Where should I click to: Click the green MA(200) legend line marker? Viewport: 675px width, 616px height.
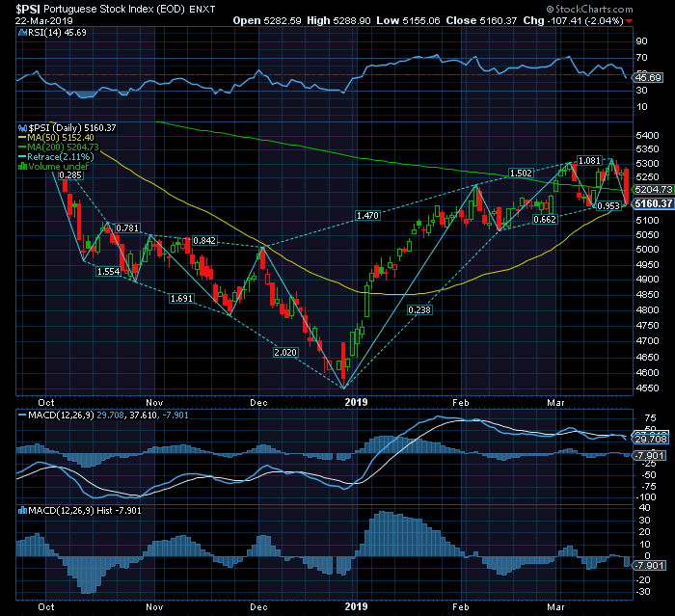coord(19,147)
